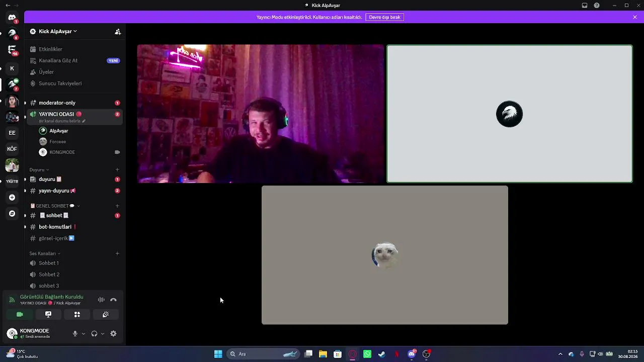This screenshot has width=644, height=362.
Task: Open the sohbet text channel
Action: (x=73, y=216)
